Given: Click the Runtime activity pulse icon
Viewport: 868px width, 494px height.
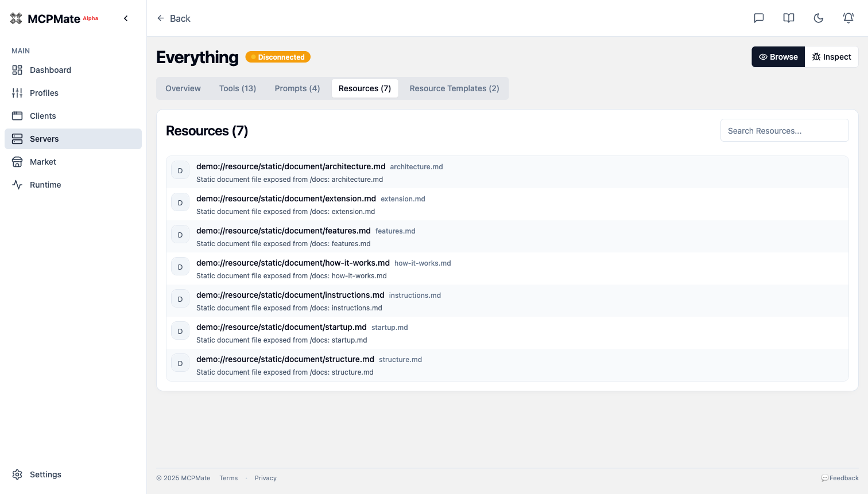Looking at the screenshot, I should 17,185.
